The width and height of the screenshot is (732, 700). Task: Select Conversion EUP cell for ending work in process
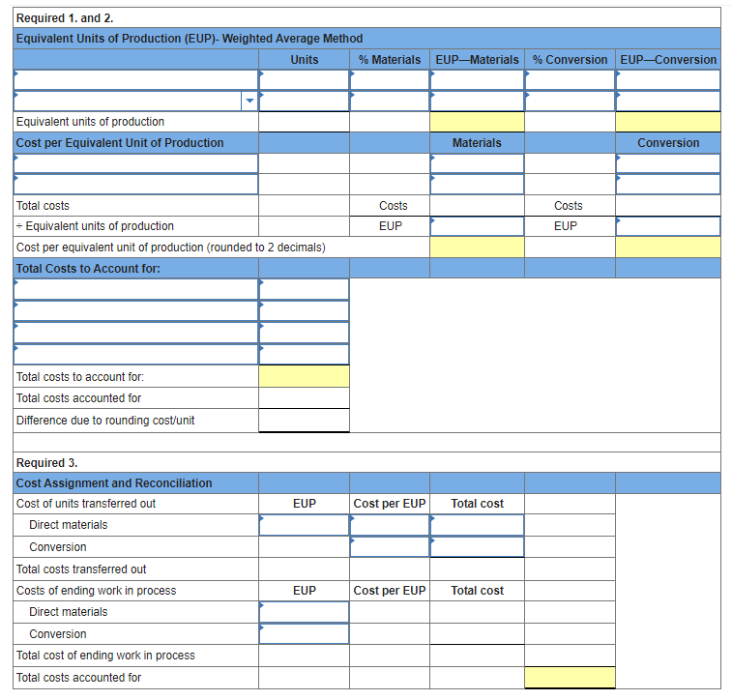tap(304, 633)
